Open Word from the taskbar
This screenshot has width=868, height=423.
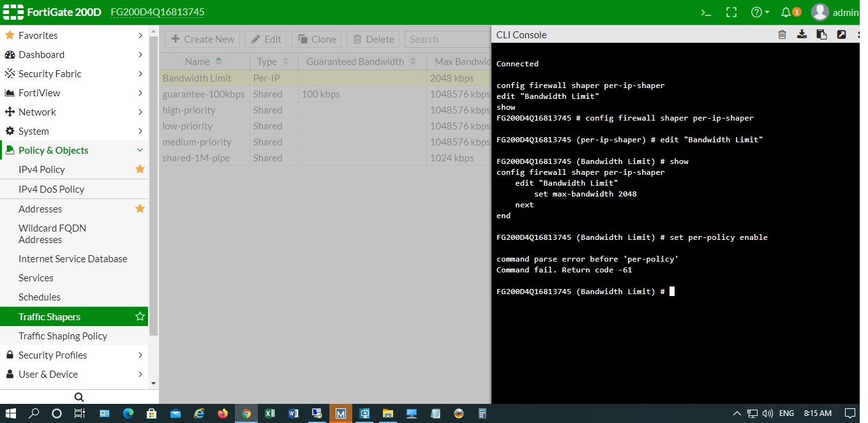click(294, 413)
